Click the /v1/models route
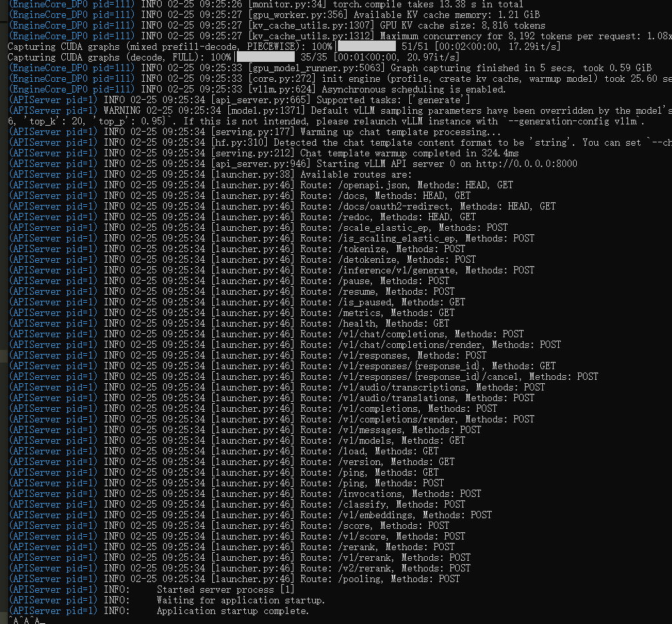The height and width of the screenshot is (624, 672). pos(365,440)
